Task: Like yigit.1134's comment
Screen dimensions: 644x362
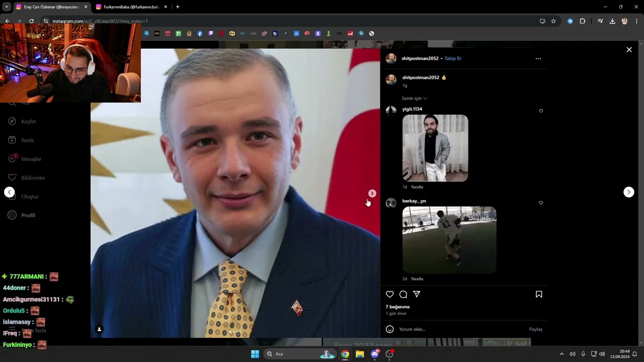Action: [541, 111]
